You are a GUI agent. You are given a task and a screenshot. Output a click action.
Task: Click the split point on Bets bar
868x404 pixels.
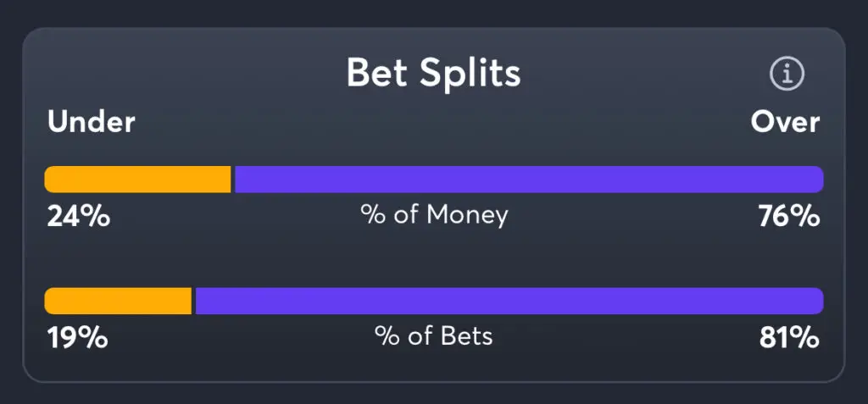(x=194, y=301)
